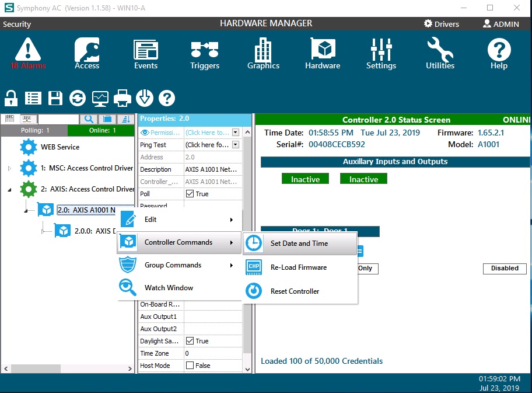Click the Description value field
Viewport: 532px width, 393px height.
point(213,169)
